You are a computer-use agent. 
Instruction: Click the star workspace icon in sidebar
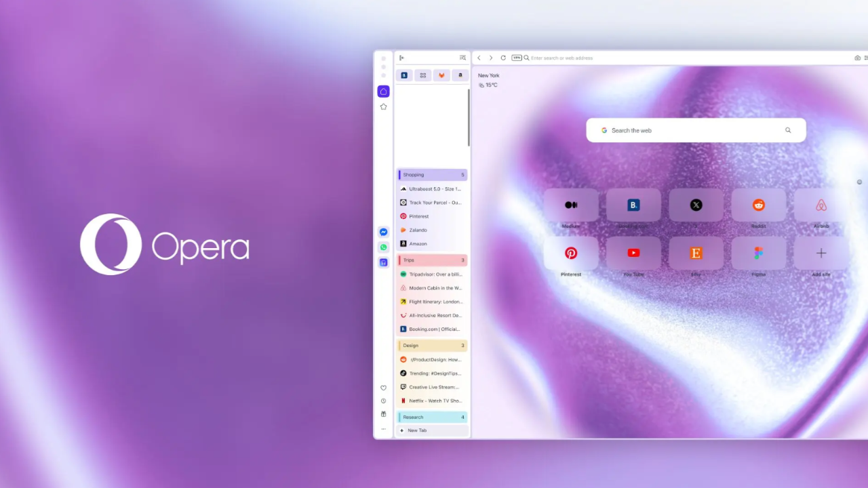(383, 106)
